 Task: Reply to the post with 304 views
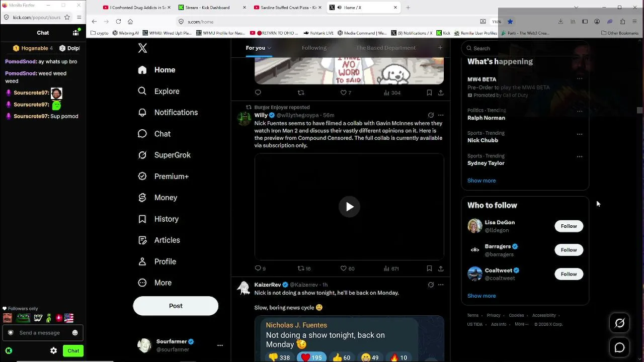[258, 93]
